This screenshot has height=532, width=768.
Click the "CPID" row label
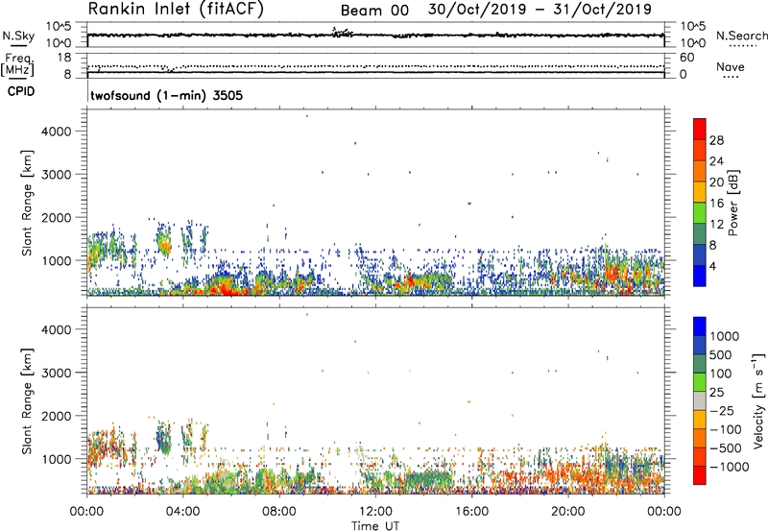(21, 91)
